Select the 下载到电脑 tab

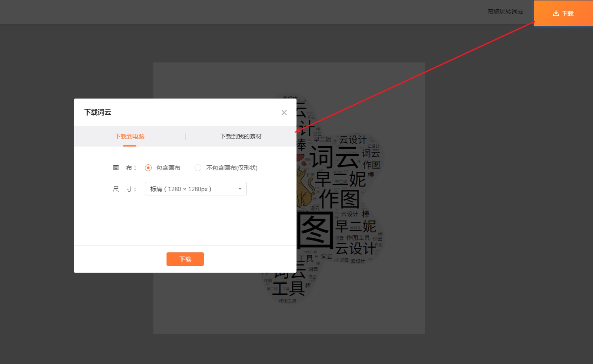tap(130, 136)
